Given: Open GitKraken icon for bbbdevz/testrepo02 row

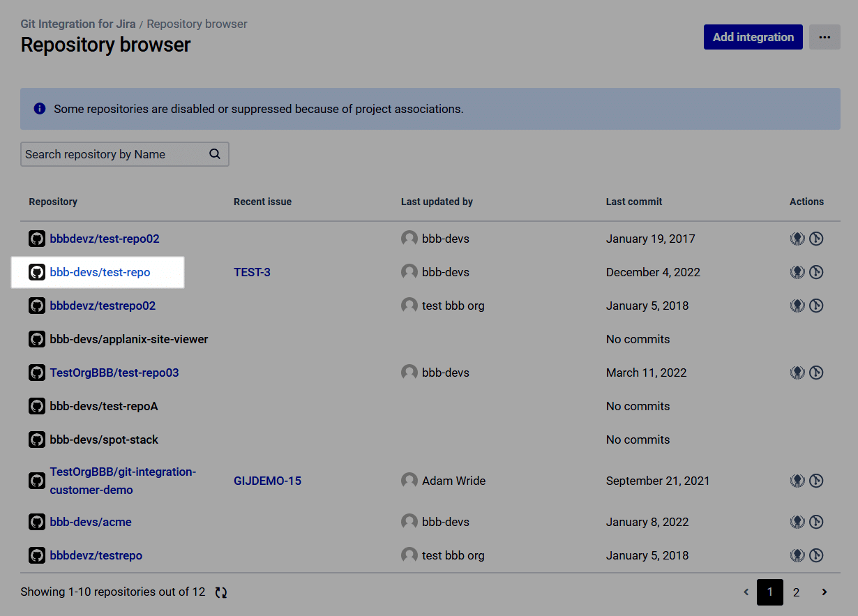Looking at the screenshot, I should [797, 306].
